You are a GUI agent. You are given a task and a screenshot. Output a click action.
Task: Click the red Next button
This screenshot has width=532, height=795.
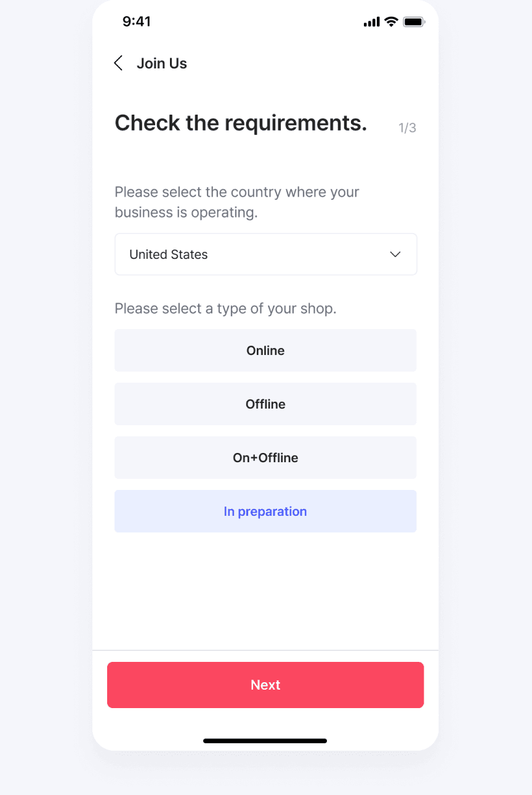tap(265, 685)
